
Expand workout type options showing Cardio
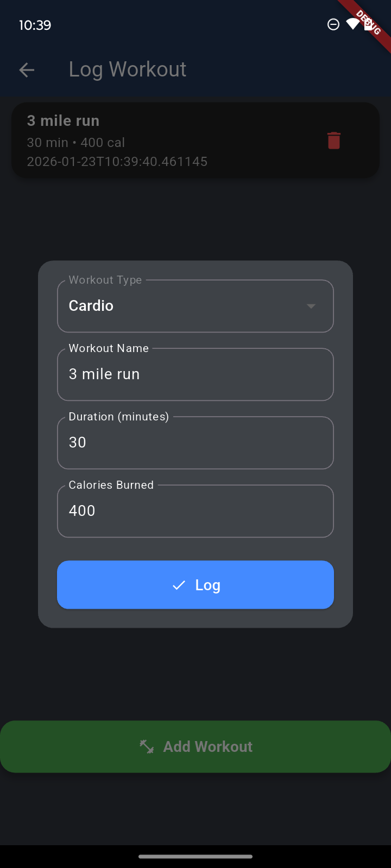195,306
